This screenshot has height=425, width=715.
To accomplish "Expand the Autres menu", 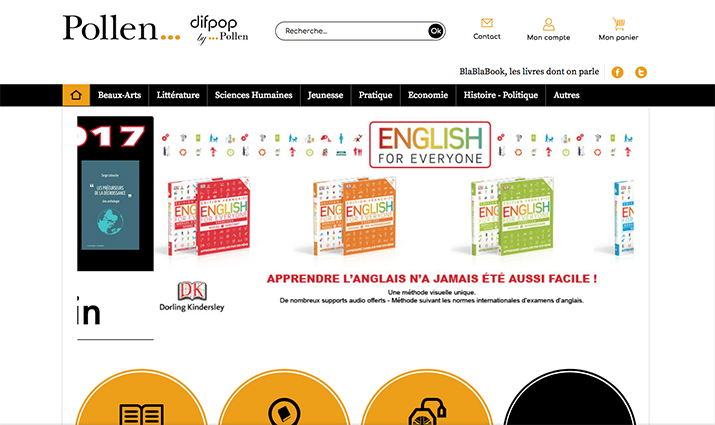I will coord(566,95).
